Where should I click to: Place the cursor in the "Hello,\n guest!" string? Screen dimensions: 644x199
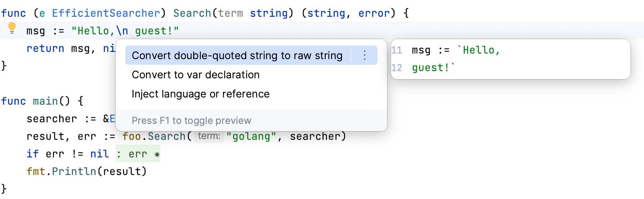125,31
